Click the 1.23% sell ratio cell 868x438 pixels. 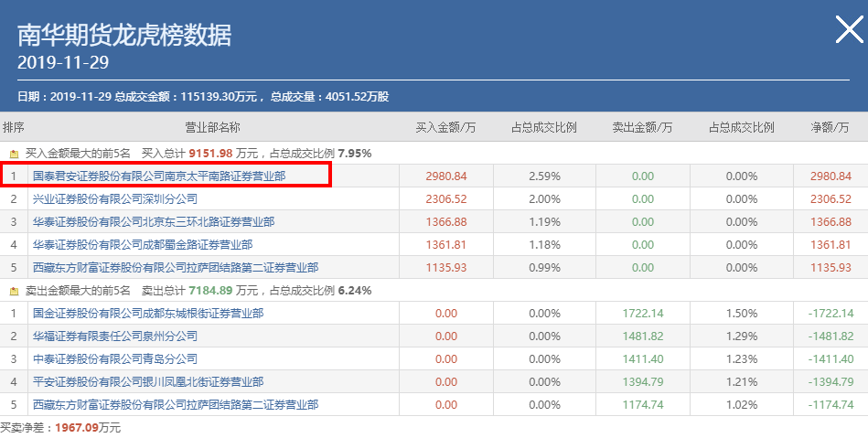[x=742, y=358]
